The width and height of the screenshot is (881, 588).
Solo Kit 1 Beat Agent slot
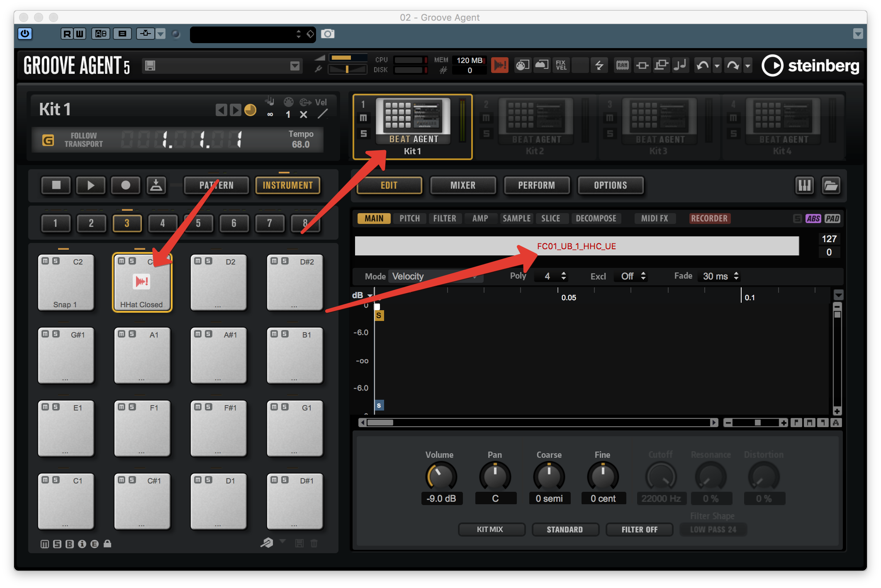363,134
